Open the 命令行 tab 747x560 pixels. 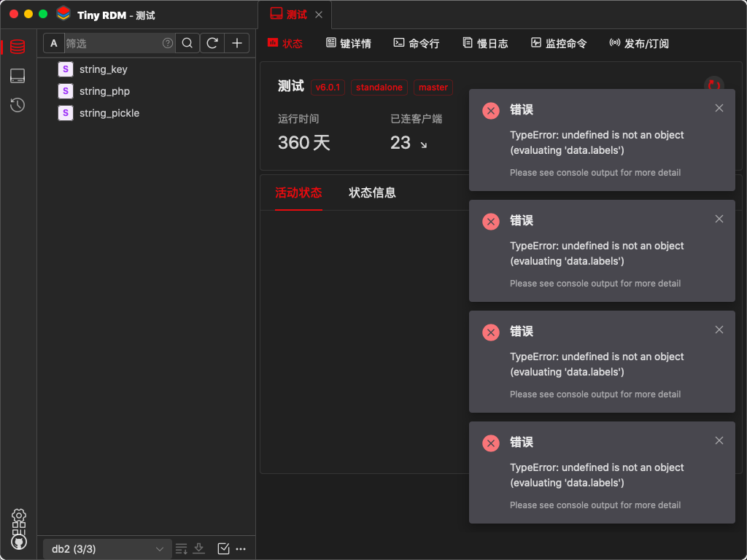pyautogui.click(x=417, y=43)
